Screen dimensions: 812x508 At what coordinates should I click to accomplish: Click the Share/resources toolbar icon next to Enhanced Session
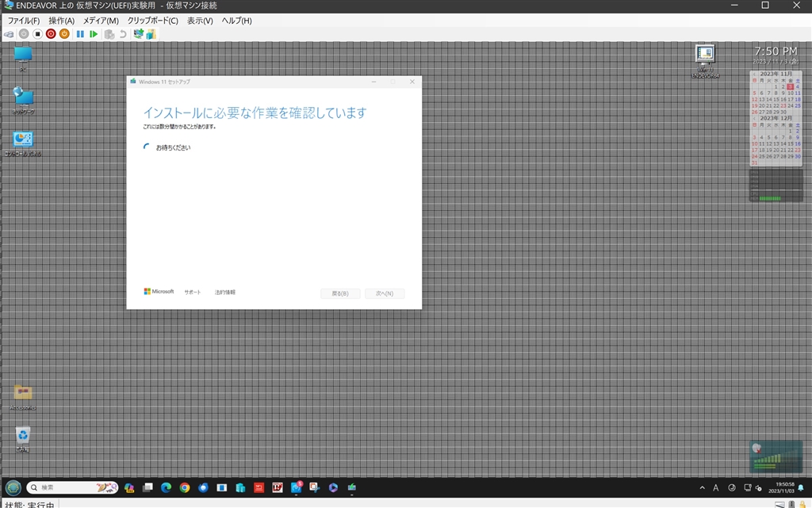click(151, 34)
